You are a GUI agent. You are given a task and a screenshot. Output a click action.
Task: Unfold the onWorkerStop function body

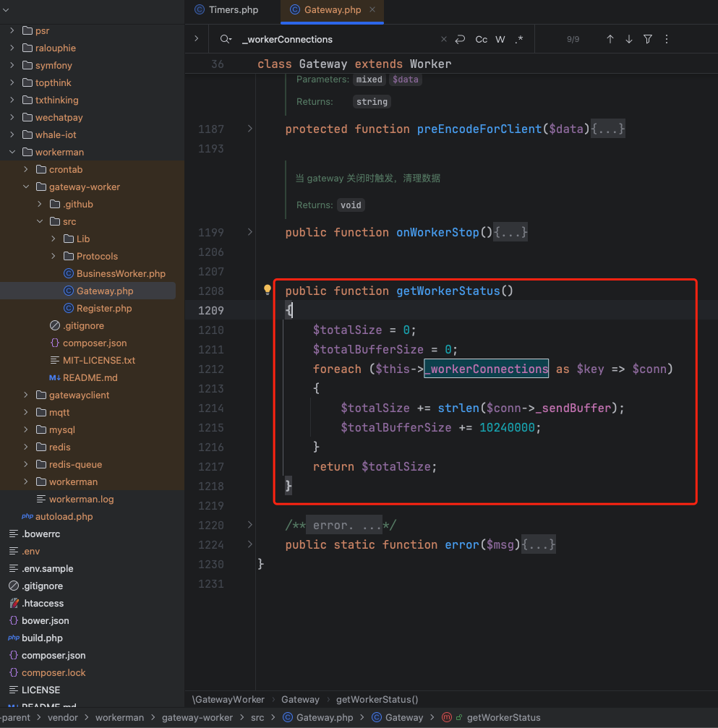250,232
